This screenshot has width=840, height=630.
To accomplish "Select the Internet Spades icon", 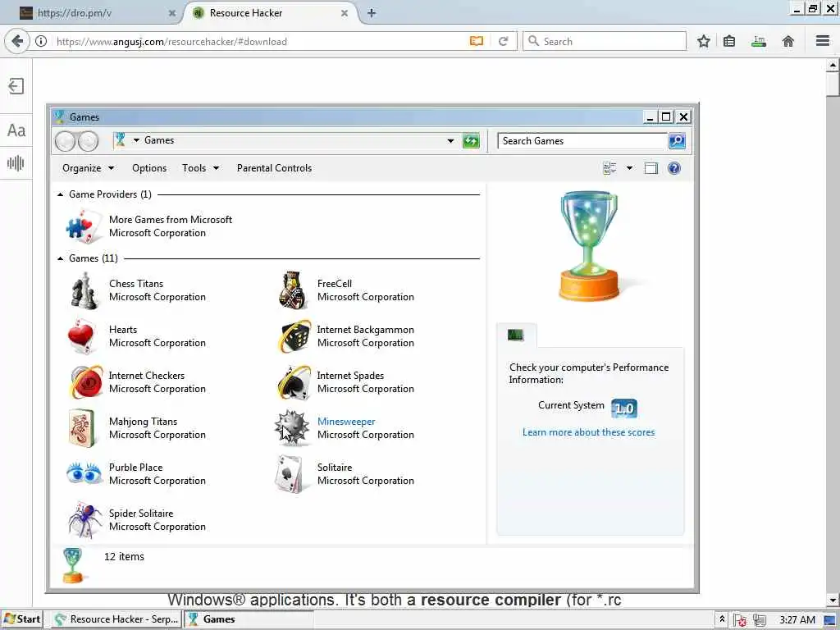I will 294,382.
